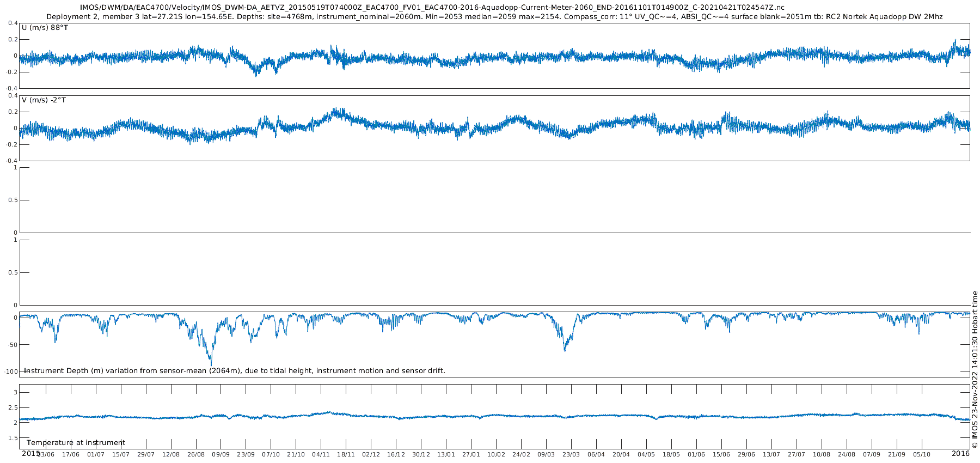
Task: Select the '18/05' date tick label
Action: pos(672,454)
